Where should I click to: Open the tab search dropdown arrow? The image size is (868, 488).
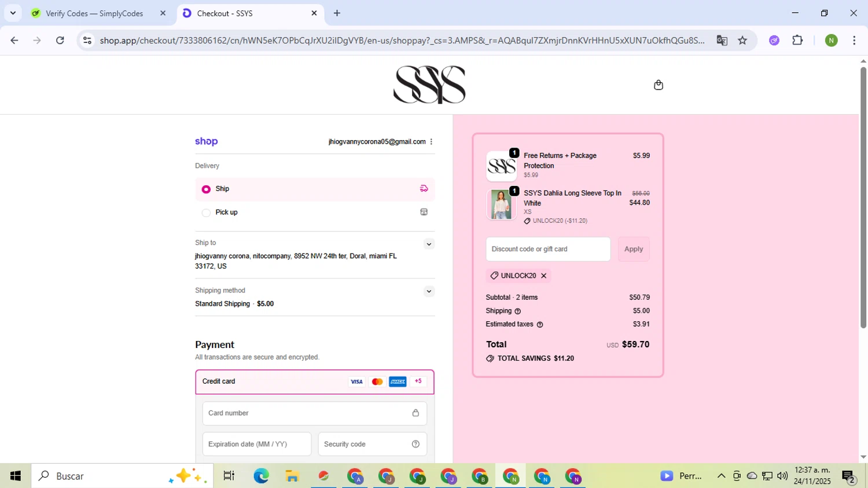click(x=13, y=13)
